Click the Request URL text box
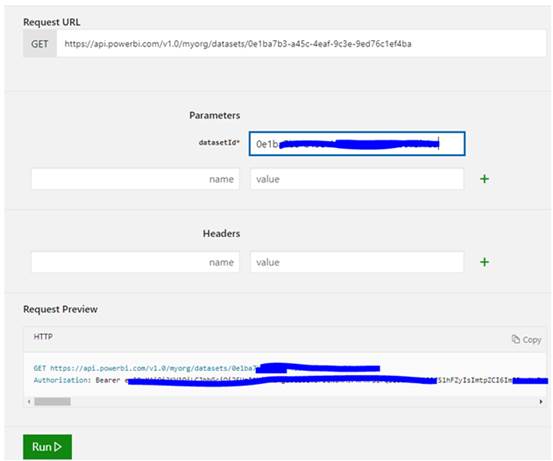The width and height of the screenshot is (553, 461). point(301,44)
